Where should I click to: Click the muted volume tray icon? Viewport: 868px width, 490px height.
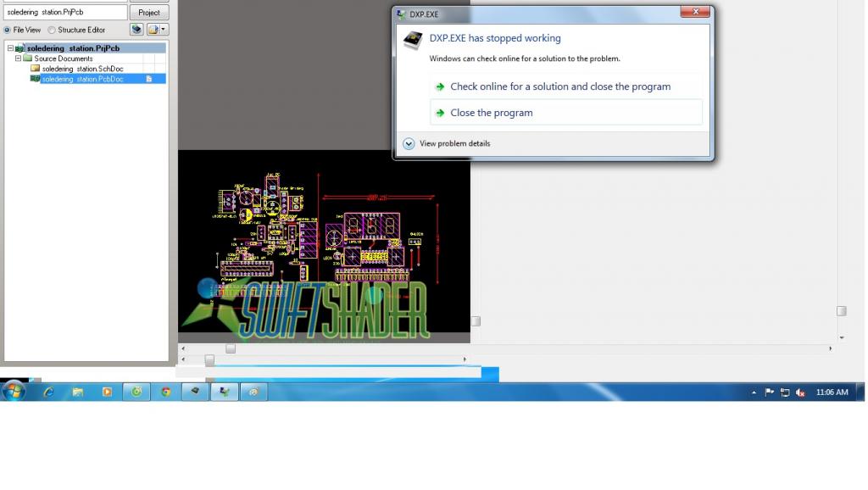pyautogui.click(x=800, y=393)
